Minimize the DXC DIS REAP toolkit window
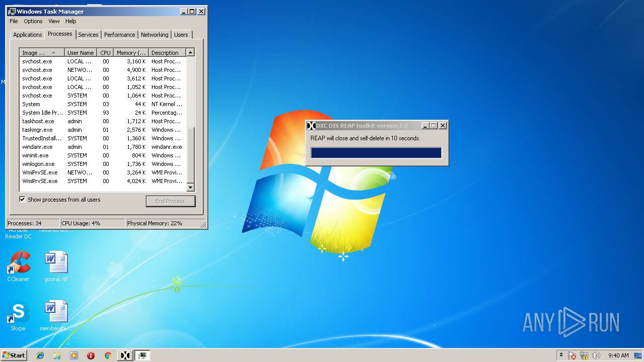The image size is (644, 362). click(x=425, y=126)
